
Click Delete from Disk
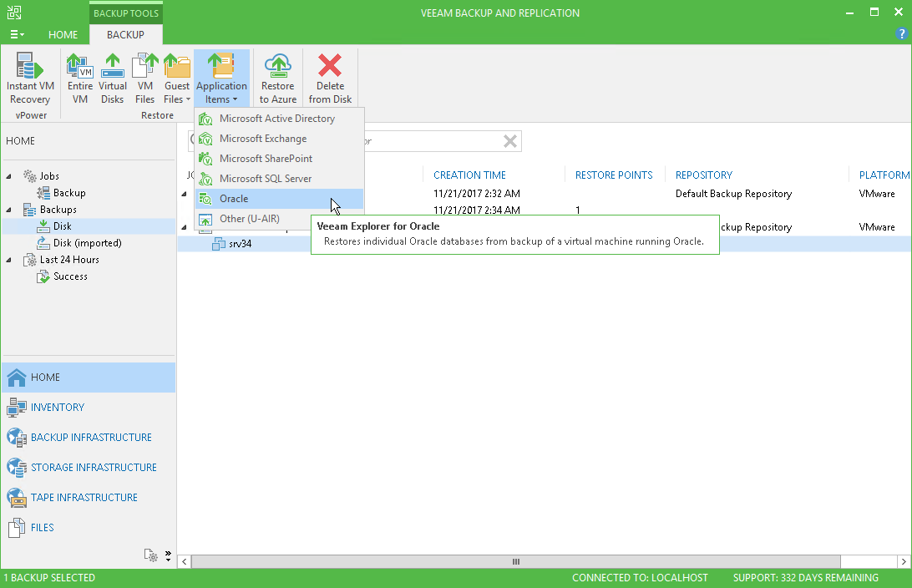coord(330,79)
